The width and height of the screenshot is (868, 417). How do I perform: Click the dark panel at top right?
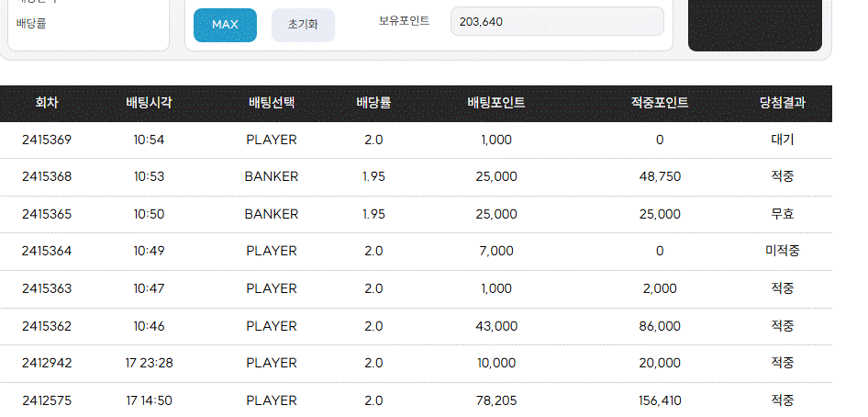tap(755, 25)
